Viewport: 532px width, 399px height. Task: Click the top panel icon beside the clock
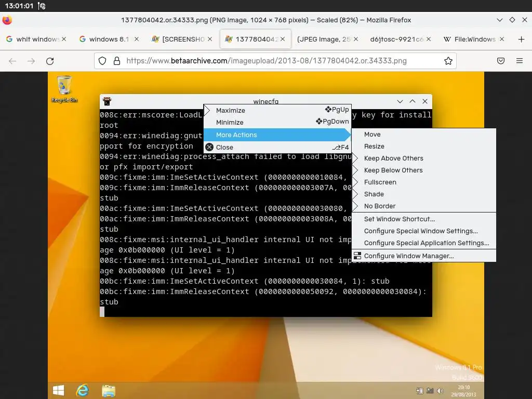[x=42, y=6]
